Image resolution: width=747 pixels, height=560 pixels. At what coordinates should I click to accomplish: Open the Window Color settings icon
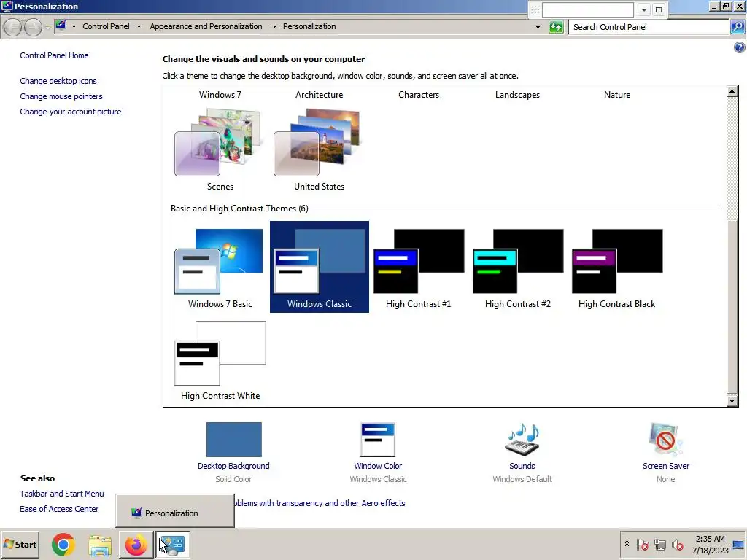379,440
